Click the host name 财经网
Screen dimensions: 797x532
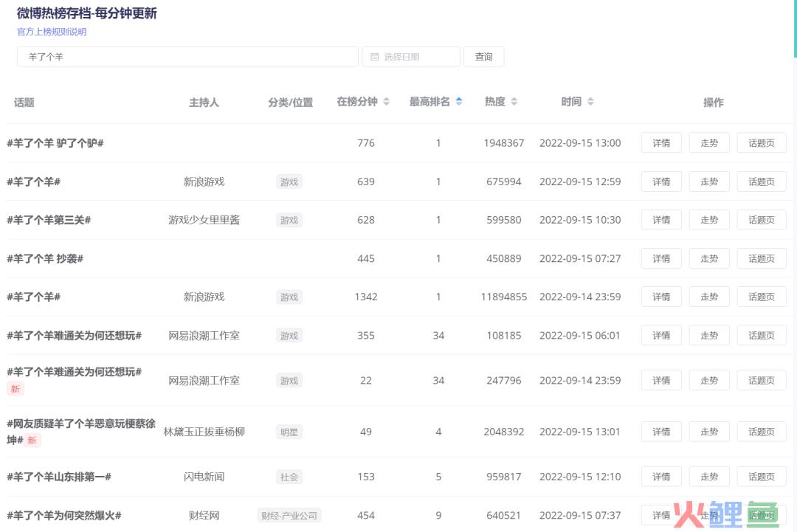204,515
